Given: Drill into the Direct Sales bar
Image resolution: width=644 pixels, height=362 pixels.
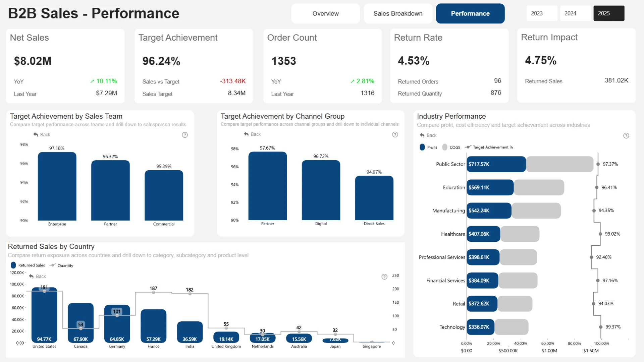Looking at the screenshot, I should click(374, 198).
